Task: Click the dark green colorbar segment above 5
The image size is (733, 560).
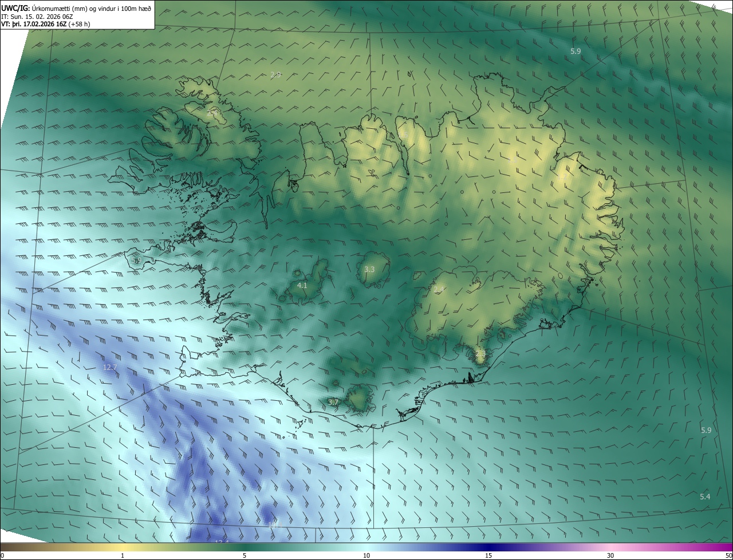Action: tap(245, 547)
